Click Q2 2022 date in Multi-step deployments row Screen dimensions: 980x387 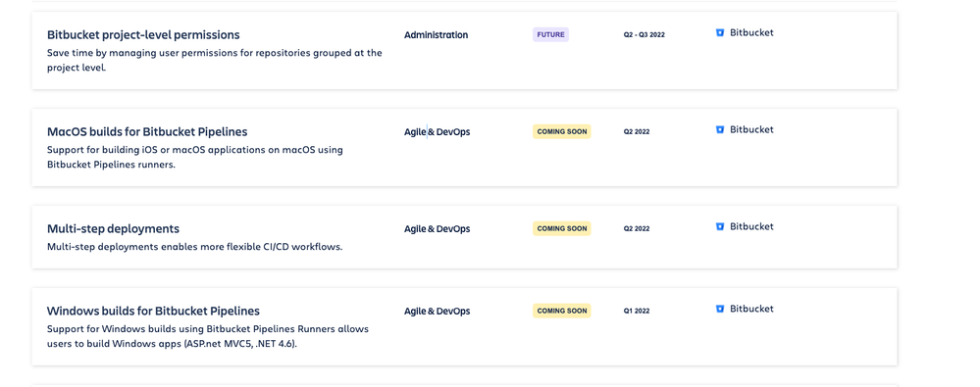(637, 228)
